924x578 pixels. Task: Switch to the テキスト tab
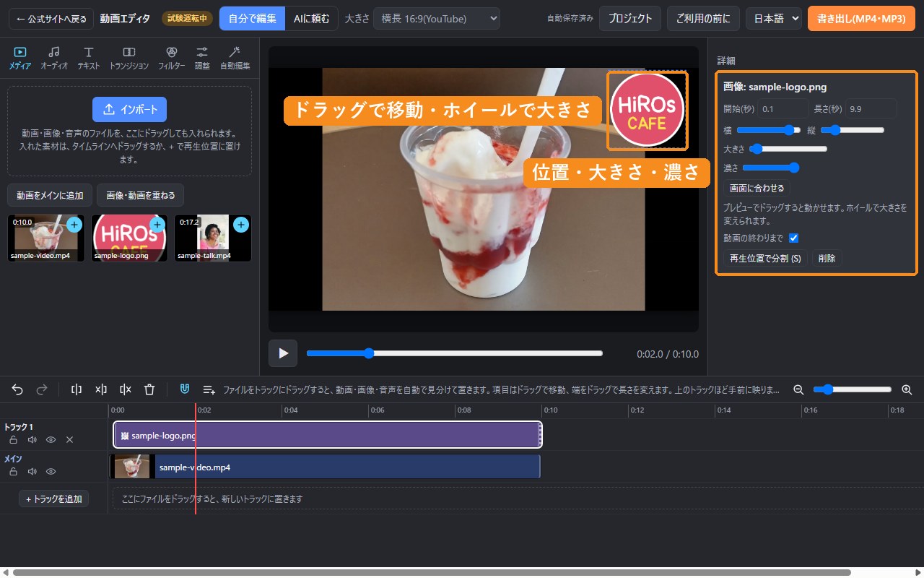(x=89, y=58)
